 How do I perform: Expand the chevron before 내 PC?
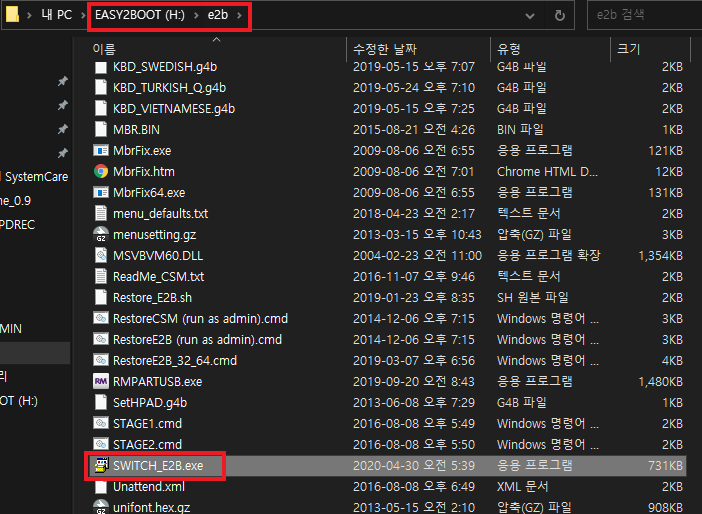(30, 15)
